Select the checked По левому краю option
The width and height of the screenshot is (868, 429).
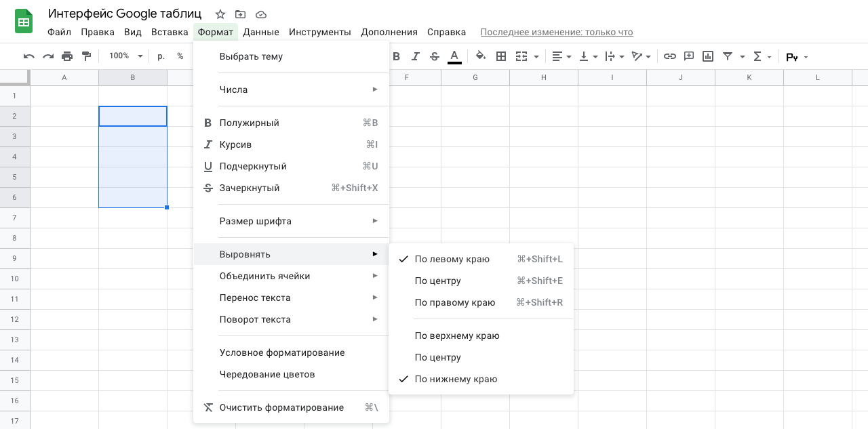[x=481, y=259]
